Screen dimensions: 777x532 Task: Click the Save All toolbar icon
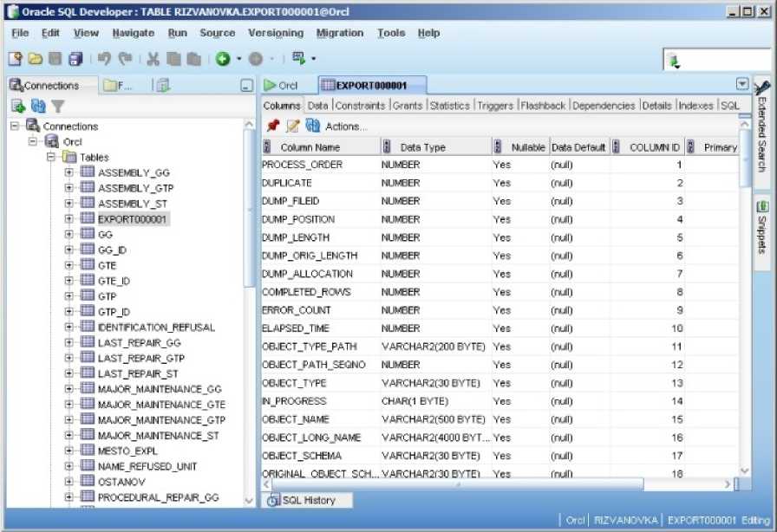(x=75, y=59)
